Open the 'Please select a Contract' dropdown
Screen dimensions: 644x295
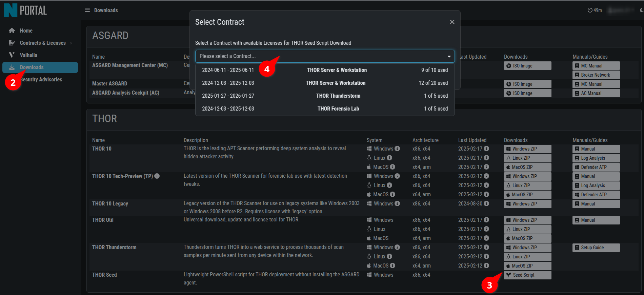tap(325, 56)
